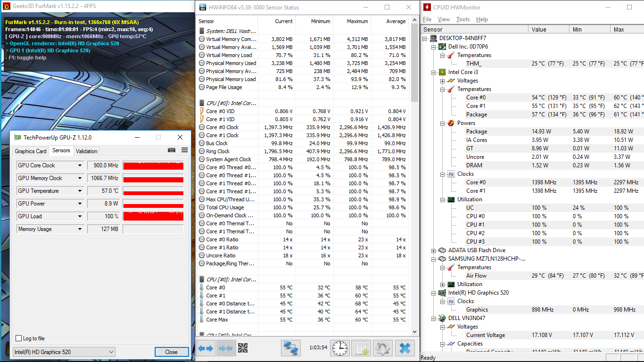The image size is (644, 362).
Task: Click thermometer icon beside Temperatures under Dell Inc.
Action: tap(451, 55)
